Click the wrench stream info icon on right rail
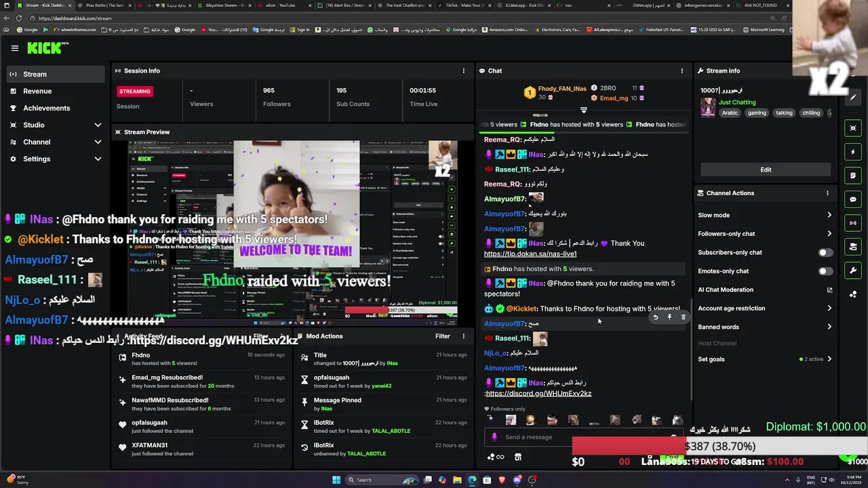The height and width of the screenshot is (488, 868). point(853,270)
